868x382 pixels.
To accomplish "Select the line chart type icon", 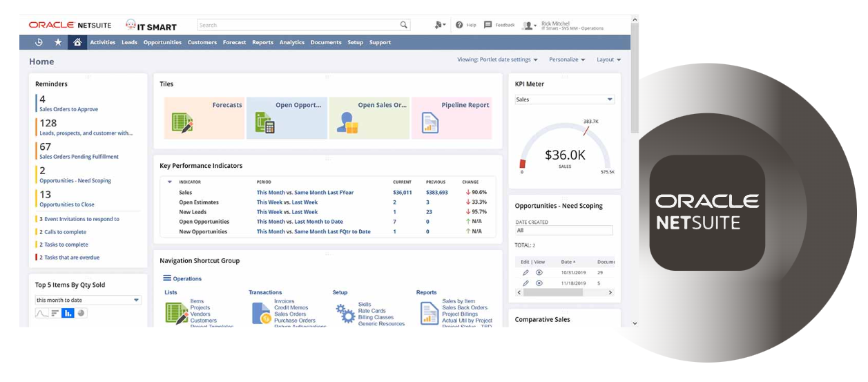I will click(42, 313).
